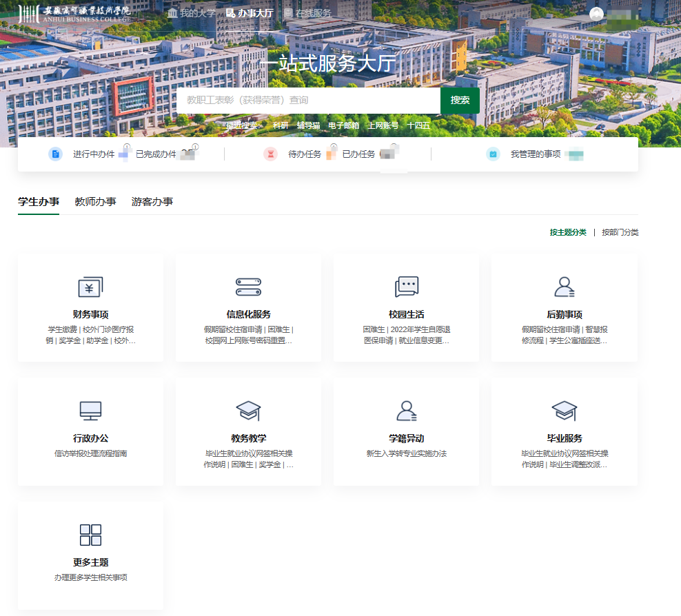Viewport: 681px width, 616px height.
Task: Open 在线服务 in top navigation
Action: pos(307,13)
